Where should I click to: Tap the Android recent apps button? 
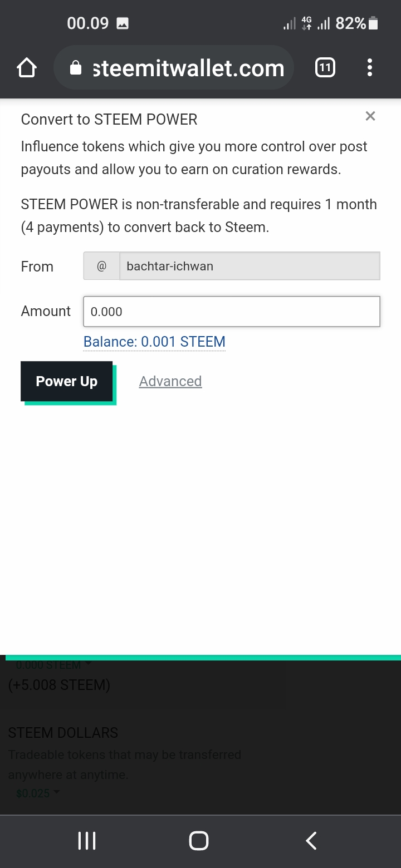tap(87, 841)
